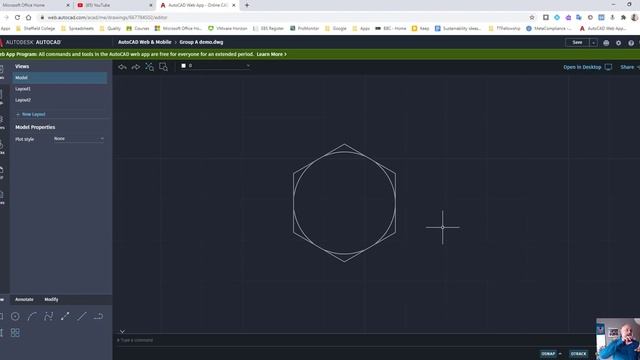
Task: Open AutoCAD Web App bookmark
Action: pyautogui.click(x=603, y=29)
